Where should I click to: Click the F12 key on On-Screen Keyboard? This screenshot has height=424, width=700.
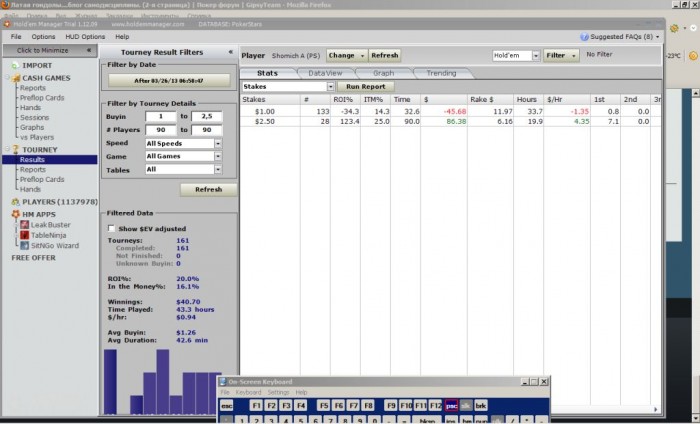435,406
